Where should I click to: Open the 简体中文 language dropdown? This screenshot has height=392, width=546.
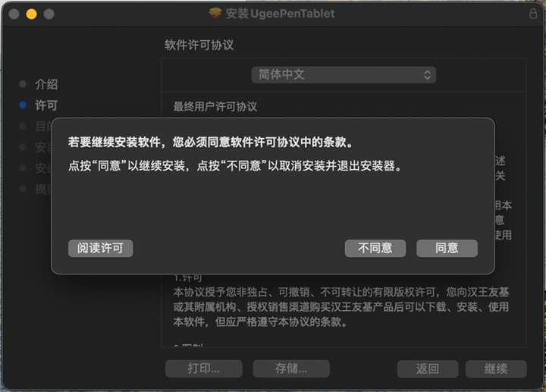[x=344, y=75]
